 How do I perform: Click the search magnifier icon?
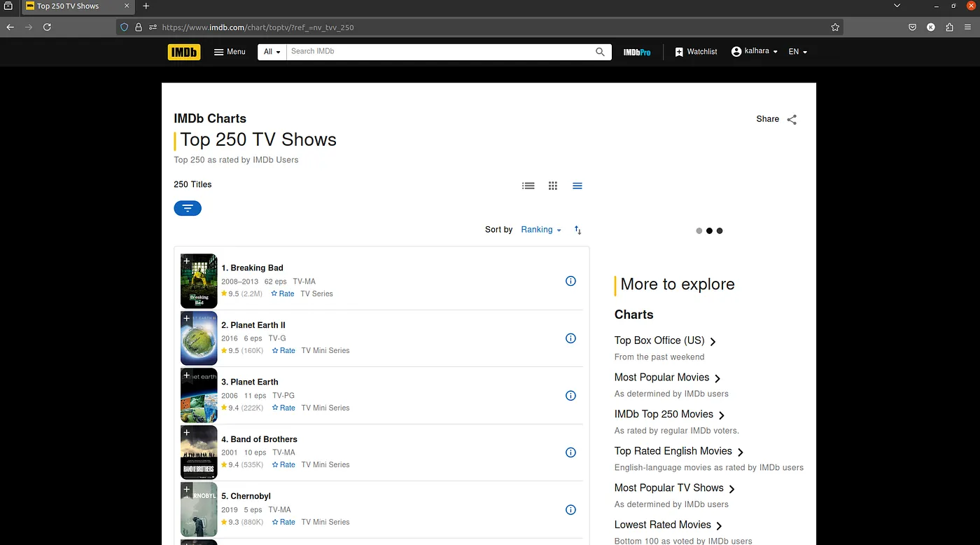(600, 52)
